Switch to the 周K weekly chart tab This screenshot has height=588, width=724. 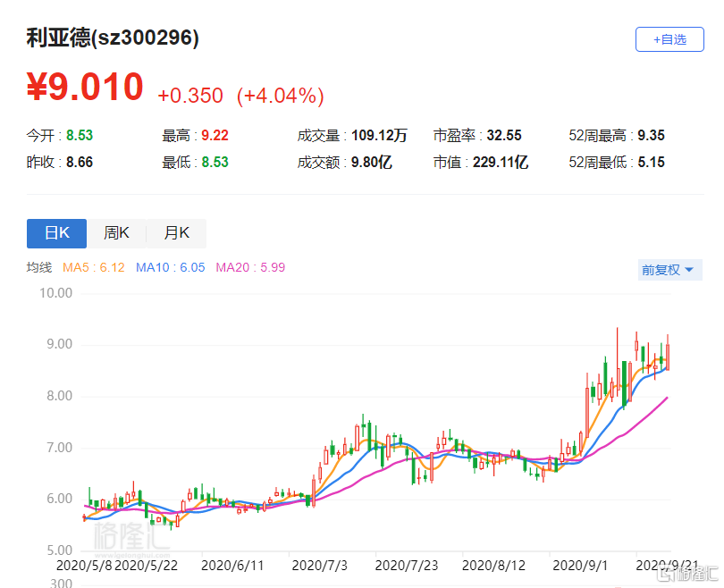(x=116, y=233)
